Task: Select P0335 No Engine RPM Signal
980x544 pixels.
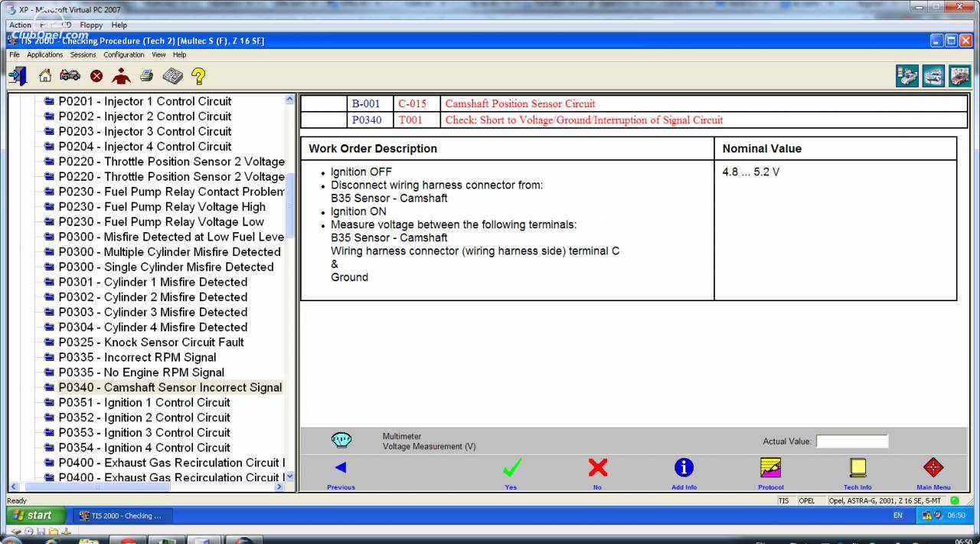Action: tap(142, 372)
